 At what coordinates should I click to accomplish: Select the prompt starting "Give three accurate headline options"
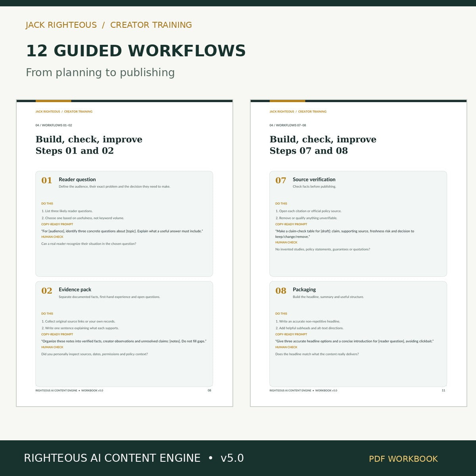[x=355, y=341]
